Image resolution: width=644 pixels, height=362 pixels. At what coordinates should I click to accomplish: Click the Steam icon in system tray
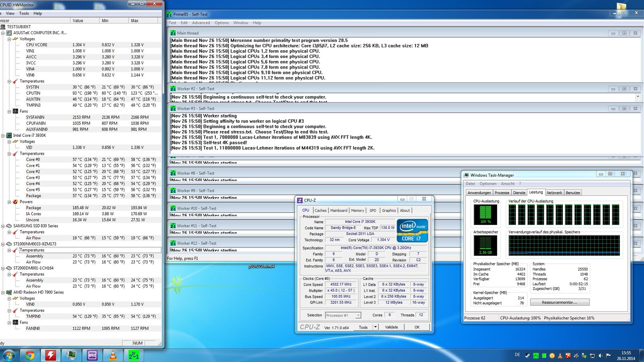pyautogui.click(x=528, y=356)
